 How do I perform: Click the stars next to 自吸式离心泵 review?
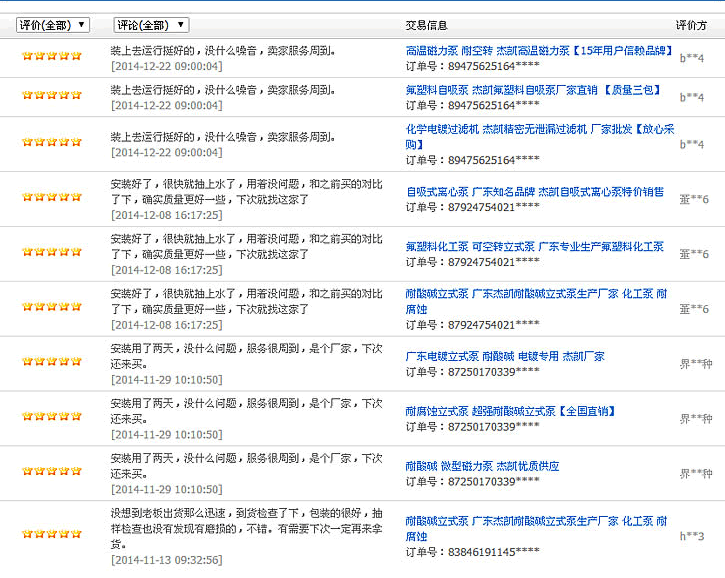point(52,197)
